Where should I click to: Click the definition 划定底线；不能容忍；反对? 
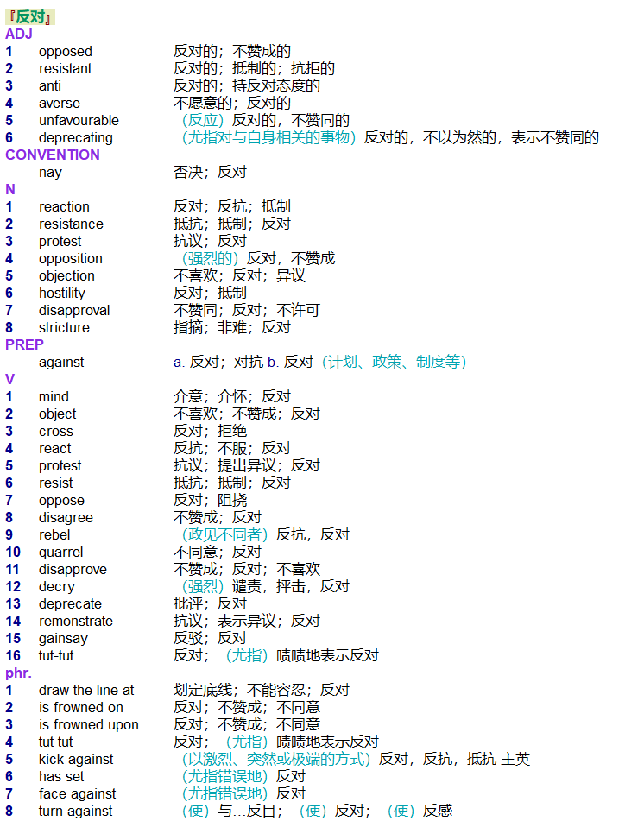(262, 691)
